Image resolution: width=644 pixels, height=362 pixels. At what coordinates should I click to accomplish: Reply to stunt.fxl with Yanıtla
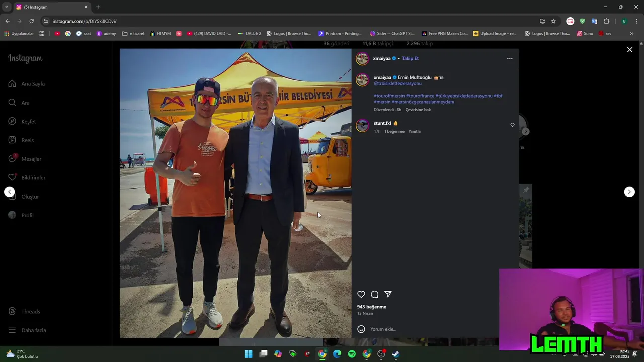click(x=414, y=131)
